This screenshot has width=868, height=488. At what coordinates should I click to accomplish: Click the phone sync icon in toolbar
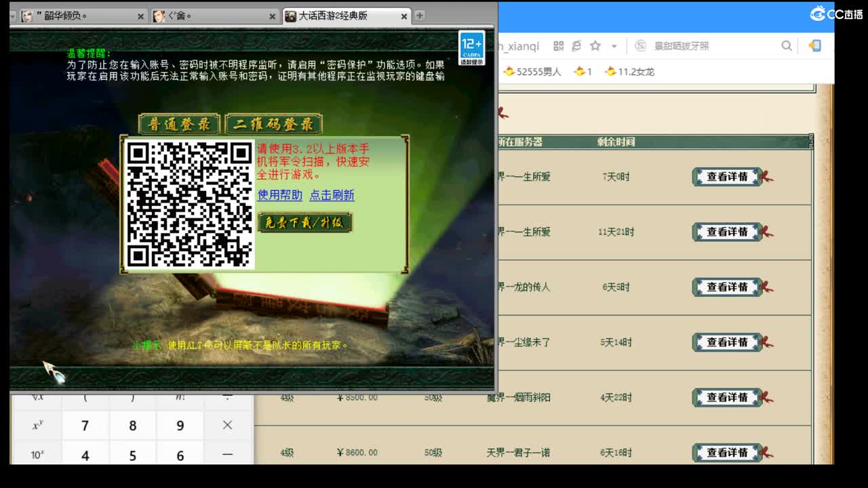(814, 46)
